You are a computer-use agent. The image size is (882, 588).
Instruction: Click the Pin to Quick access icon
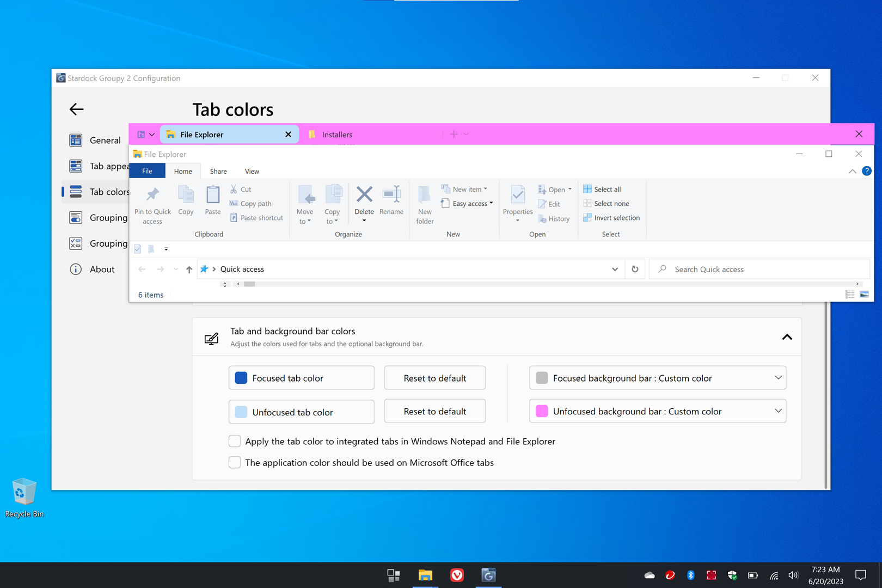tap(152, 194)
